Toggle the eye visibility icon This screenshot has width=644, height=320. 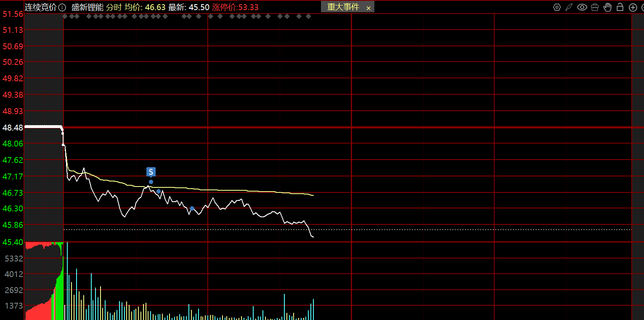click(582, 7)
